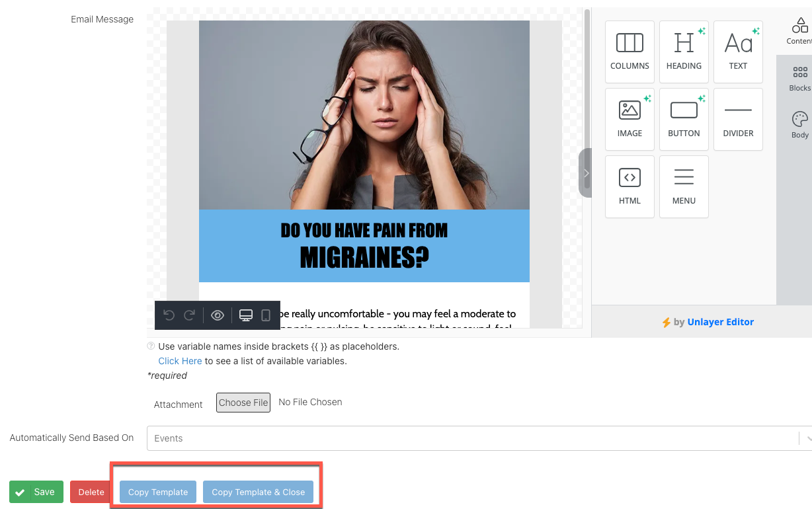Toggle email preview with eye icon
This screenshot has height=509, width=812.
click(218, 315)
